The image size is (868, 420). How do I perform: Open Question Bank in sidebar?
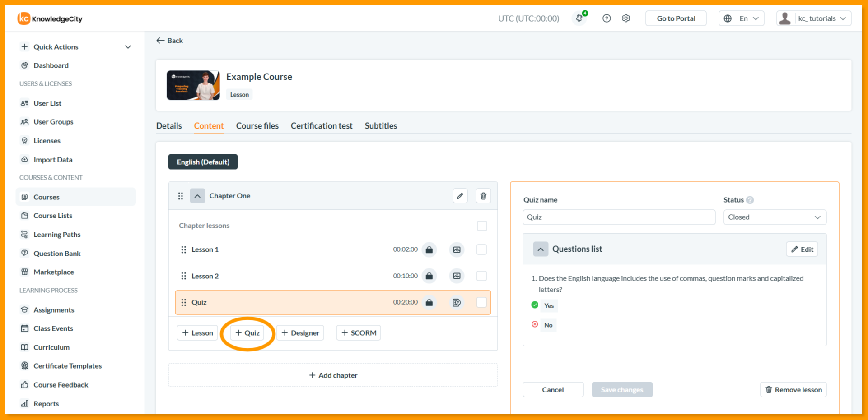pos(57,254)
